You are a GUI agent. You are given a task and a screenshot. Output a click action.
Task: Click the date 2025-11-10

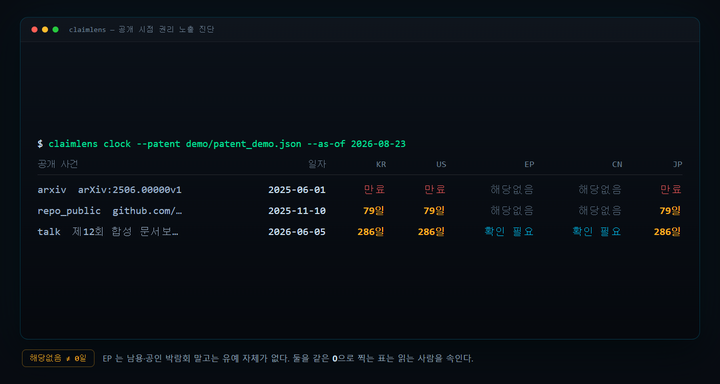pyautogui.click(x=297, y=211)
